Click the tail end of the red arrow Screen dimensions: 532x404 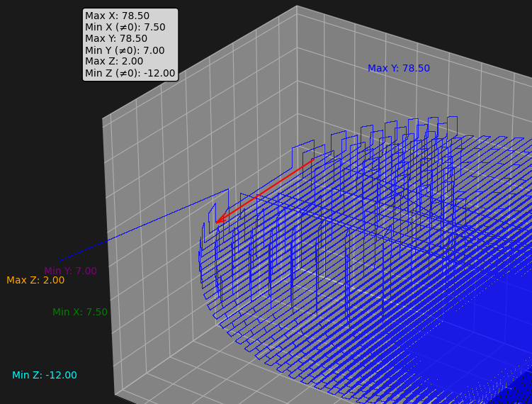[313, 159]
